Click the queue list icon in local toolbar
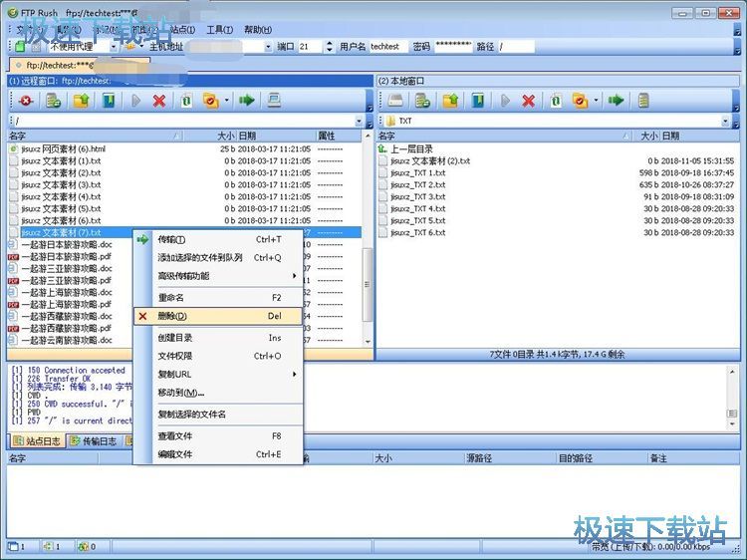This screenshot has width=747, height=560. pos(643,101)
